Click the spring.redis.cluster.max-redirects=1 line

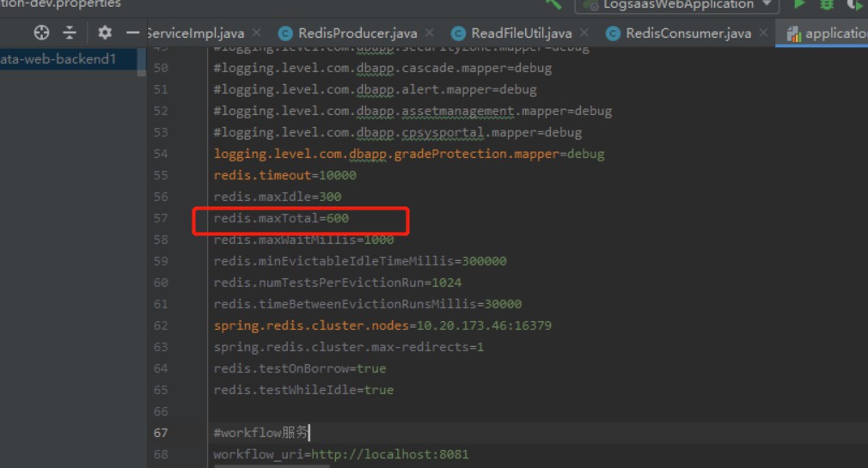point(349,348)
